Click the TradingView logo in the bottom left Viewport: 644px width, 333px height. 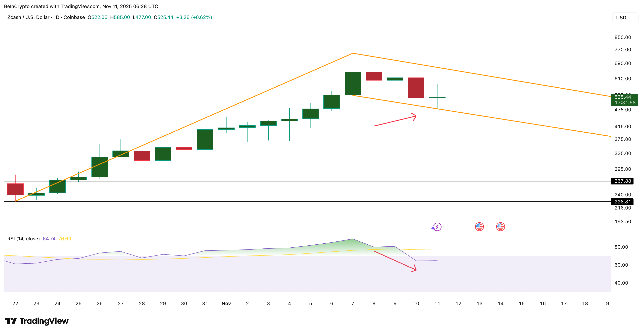(x=36, y=321)
